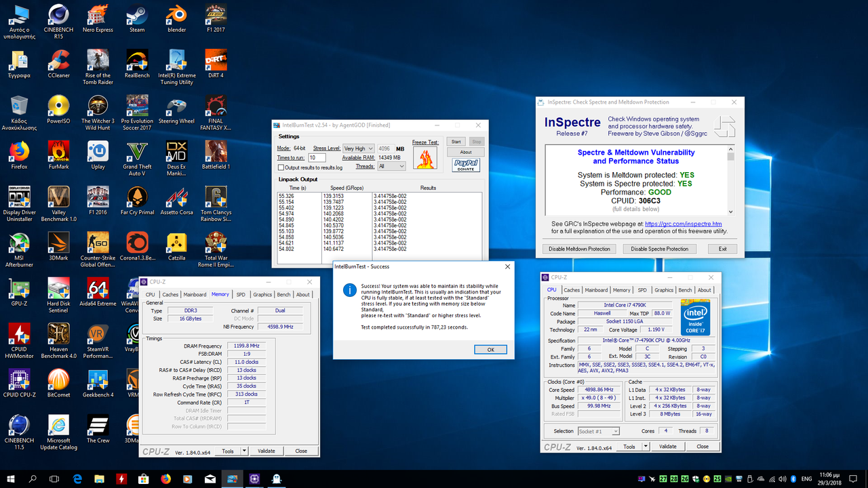
Task: Open Caches tab in CPU-Z timings window
Action: [x=170, y=295]
